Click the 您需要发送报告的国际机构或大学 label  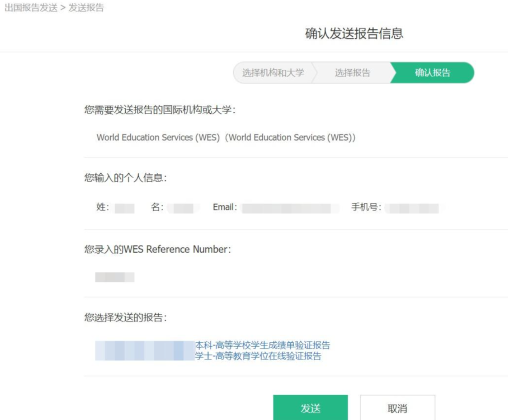click(x=160, y=110)
